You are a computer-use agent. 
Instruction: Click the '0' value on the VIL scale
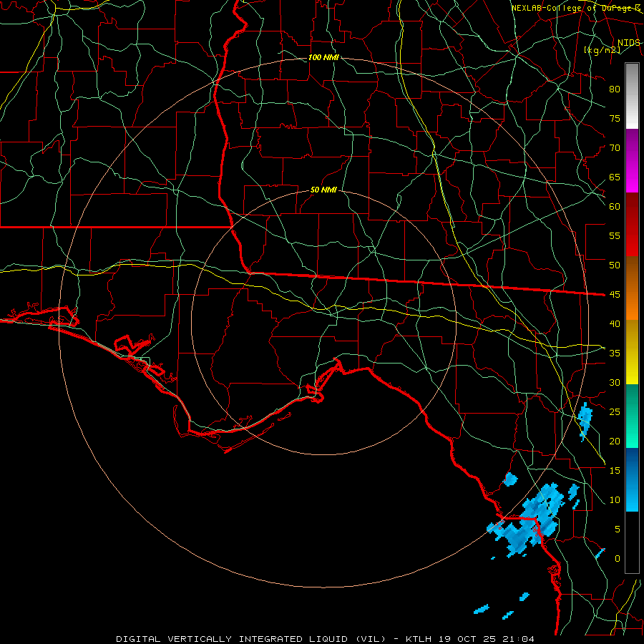(x=618, y=559)
